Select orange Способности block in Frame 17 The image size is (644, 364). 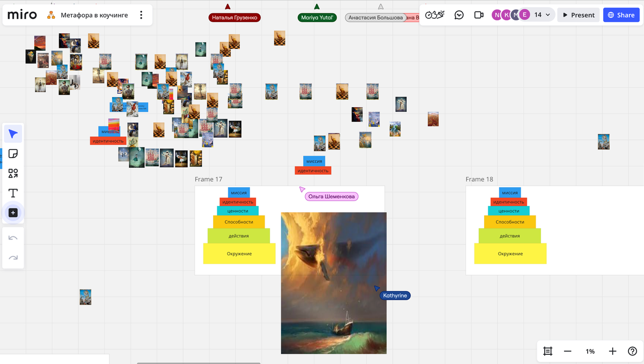[x=239, y=222]
